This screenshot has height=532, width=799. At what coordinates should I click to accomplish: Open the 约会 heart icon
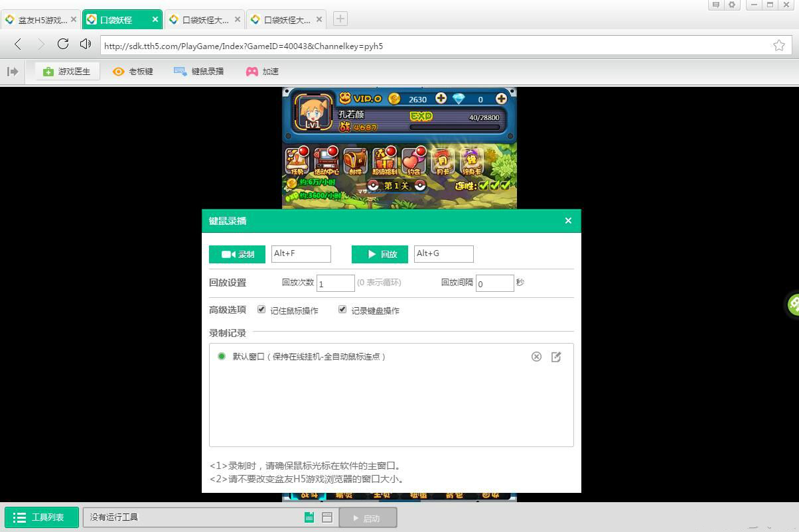(x=413, y=161)
